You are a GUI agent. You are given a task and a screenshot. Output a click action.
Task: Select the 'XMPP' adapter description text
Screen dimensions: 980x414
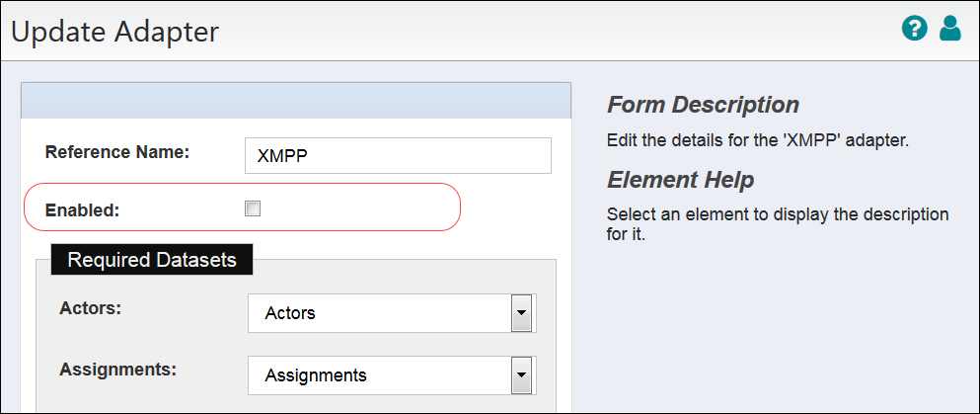(758, 140)
